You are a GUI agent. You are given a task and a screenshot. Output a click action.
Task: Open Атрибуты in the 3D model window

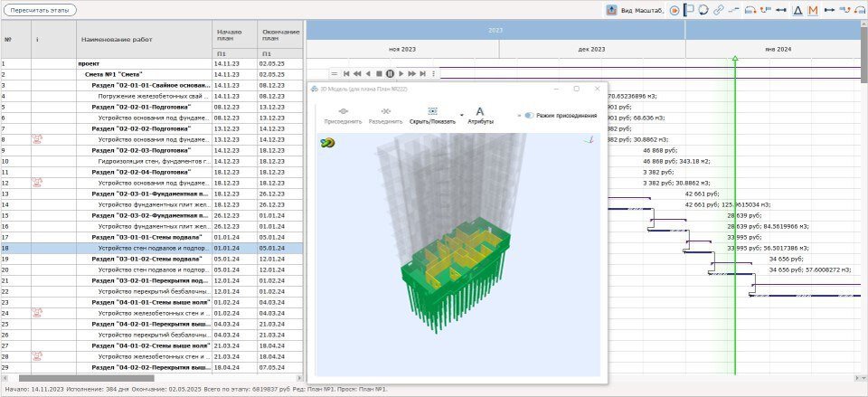(x=479, y=116)
